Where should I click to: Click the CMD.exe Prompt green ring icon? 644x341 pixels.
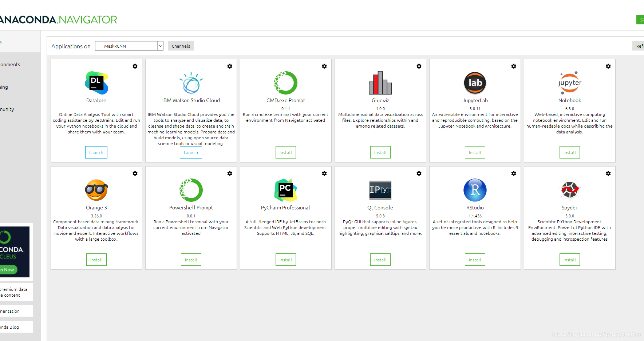[286, 83]
